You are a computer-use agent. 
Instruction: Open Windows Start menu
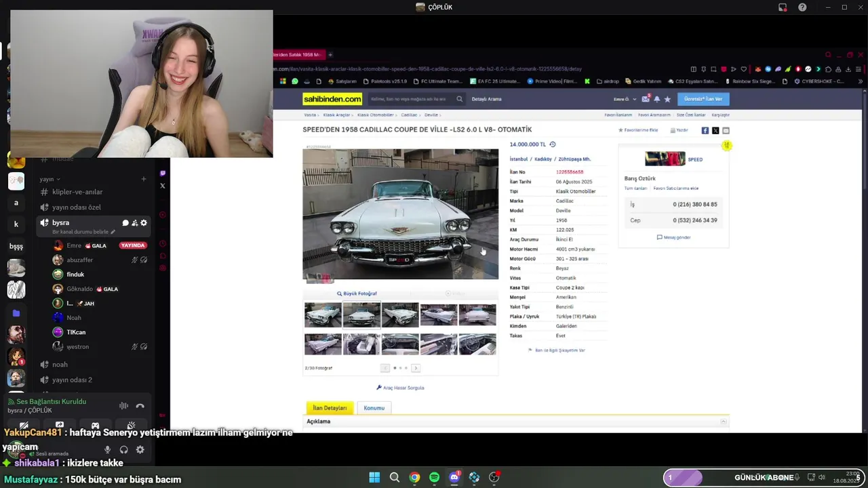pos(374,477)
